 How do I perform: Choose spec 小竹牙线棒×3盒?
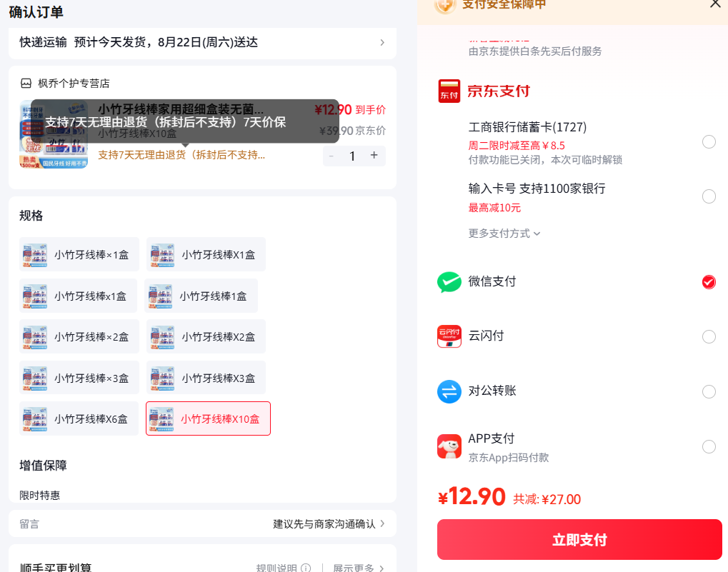pos(79,378)
